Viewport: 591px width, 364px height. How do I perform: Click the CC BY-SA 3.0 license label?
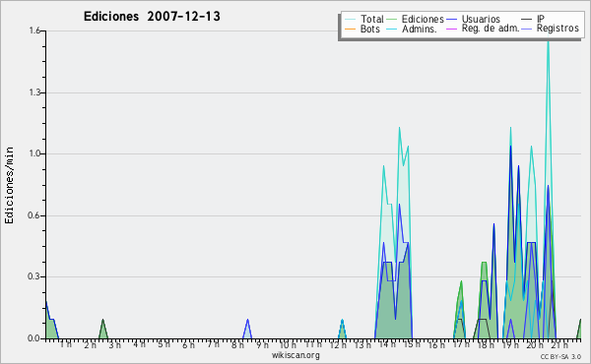[x=560, y=357]
